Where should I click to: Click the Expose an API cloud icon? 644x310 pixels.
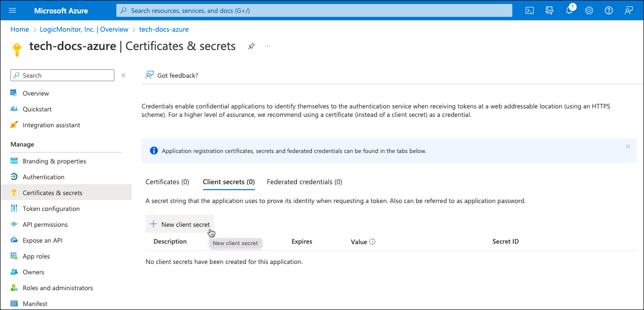[x=14, y=240]
